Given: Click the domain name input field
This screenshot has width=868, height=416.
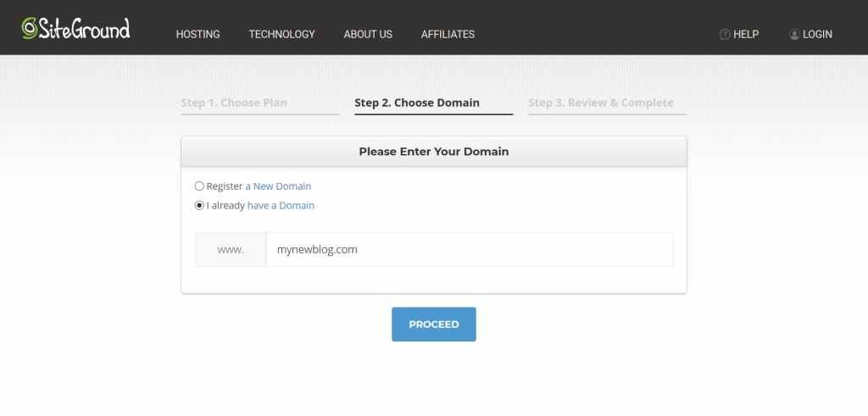Looking at the screenshot, I should [x=470, y=249].
